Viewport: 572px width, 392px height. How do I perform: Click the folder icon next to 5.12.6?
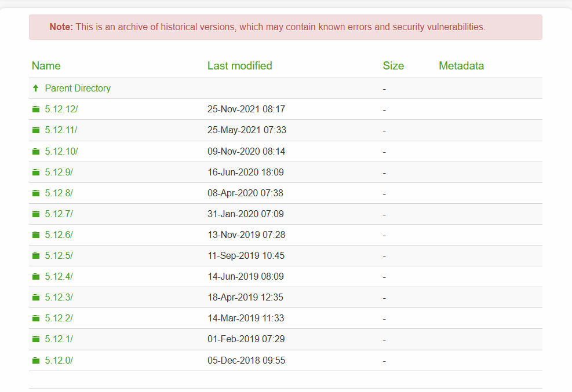point(36,235)
